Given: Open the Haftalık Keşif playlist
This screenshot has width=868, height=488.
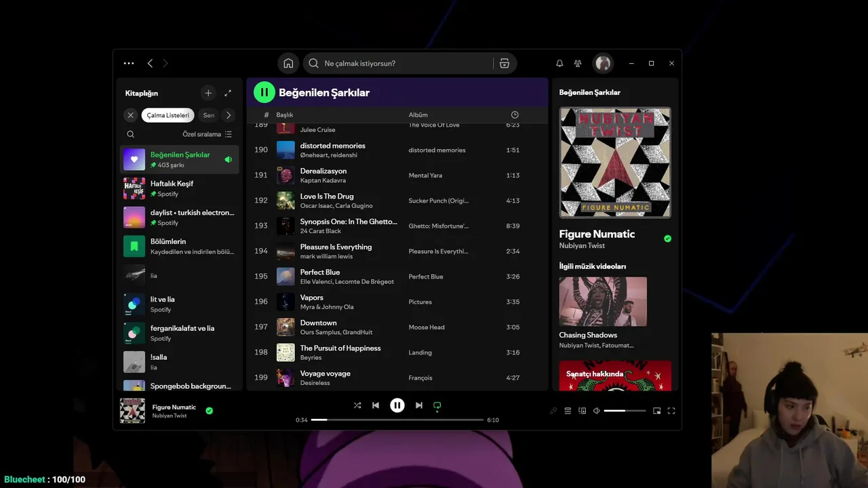Looking at the screenshot, I should click(x=180, y=188).
